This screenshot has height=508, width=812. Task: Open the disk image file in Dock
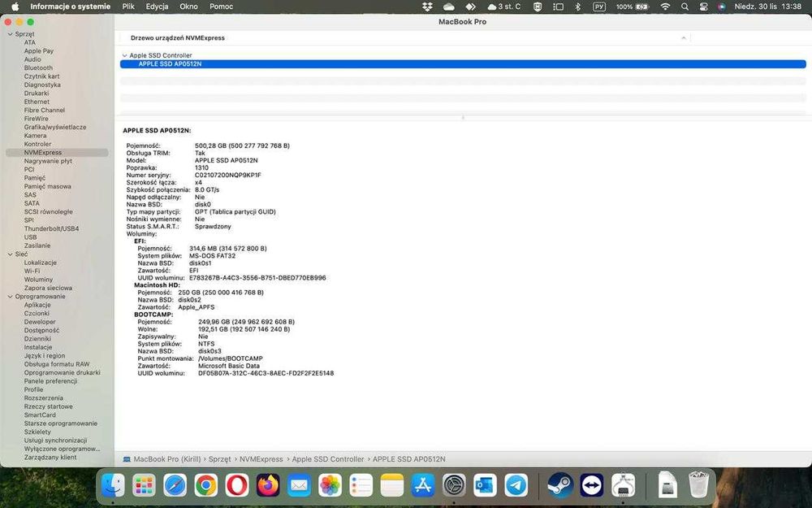[x=667, y=486]
